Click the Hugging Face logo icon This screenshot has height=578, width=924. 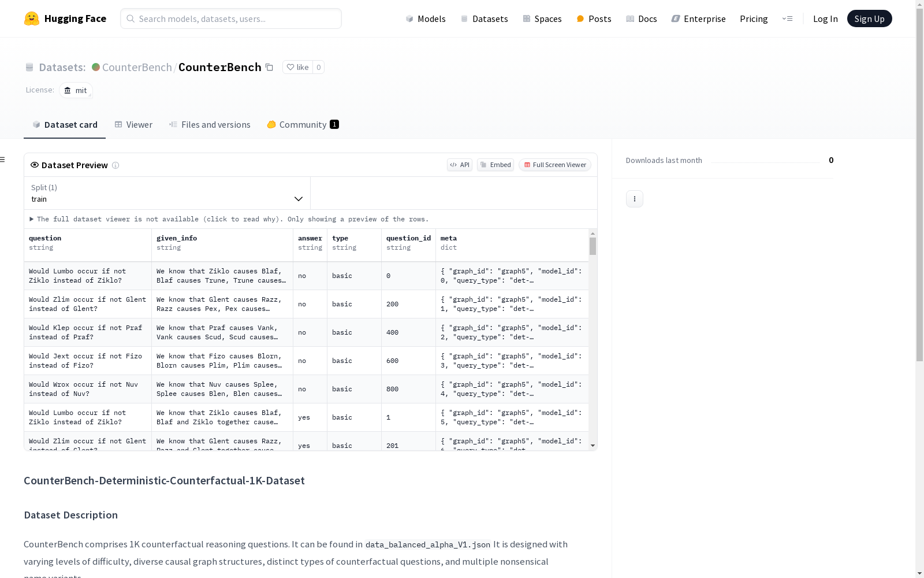[x=32, y=18]
